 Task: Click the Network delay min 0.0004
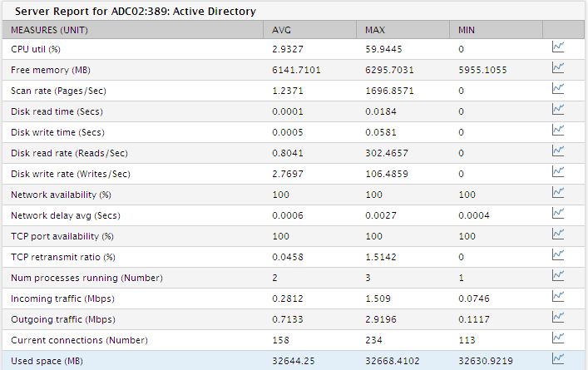[474, 215]
